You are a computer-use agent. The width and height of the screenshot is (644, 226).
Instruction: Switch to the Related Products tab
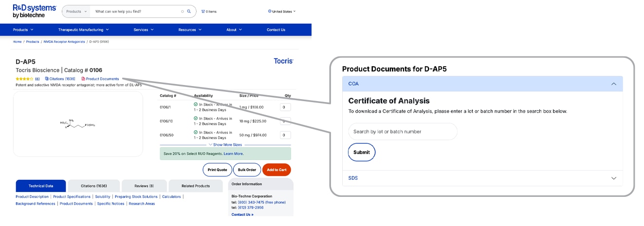point(196,186)
